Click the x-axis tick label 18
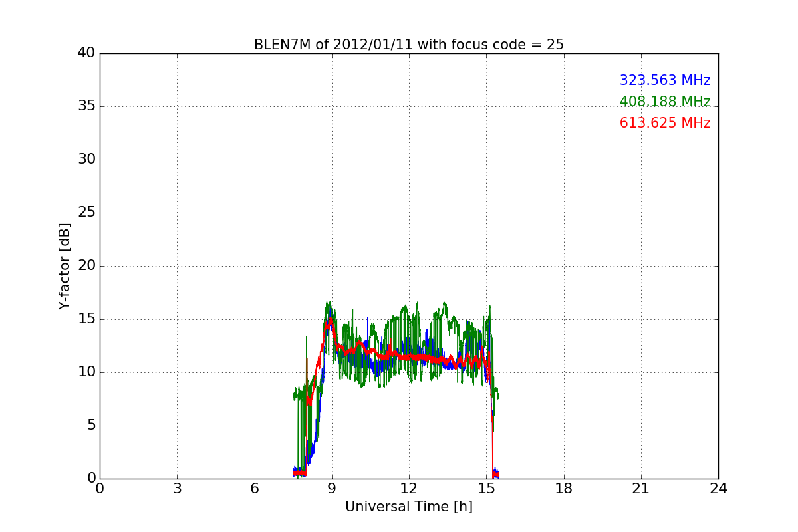 click(x=564, y=489)
